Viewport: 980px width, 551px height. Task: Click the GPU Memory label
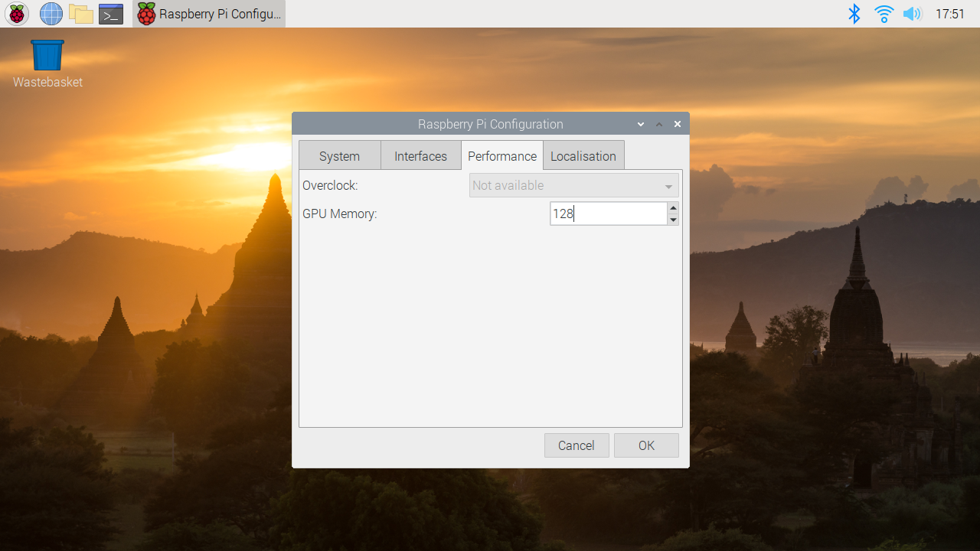click(x=340, y=214)
